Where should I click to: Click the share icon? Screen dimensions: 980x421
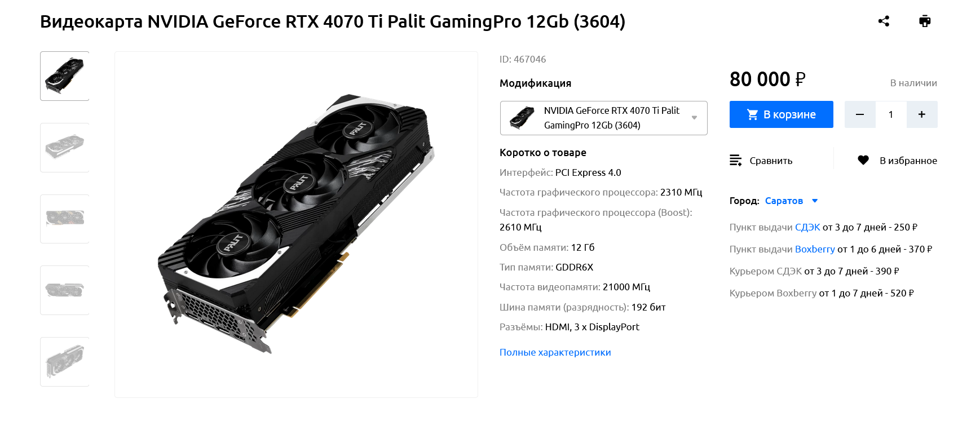click(x=884, y=21)
